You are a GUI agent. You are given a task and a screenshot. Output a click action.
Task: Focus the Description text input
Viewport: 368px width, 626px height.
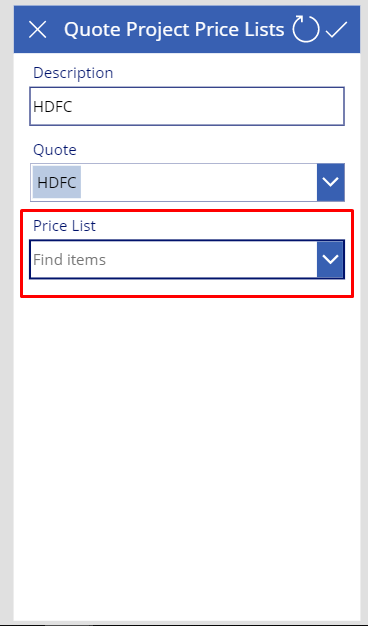click(x=187, y=106)
